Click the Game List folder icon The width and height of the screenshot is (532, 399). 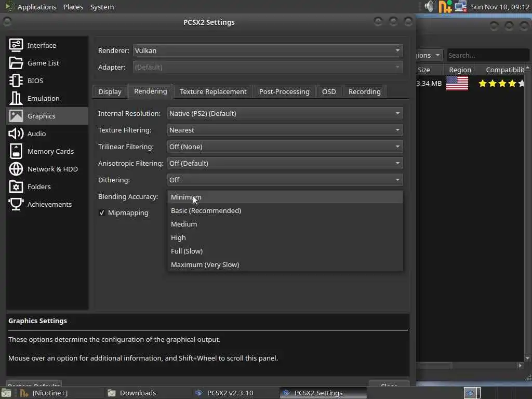pos(16,63)
